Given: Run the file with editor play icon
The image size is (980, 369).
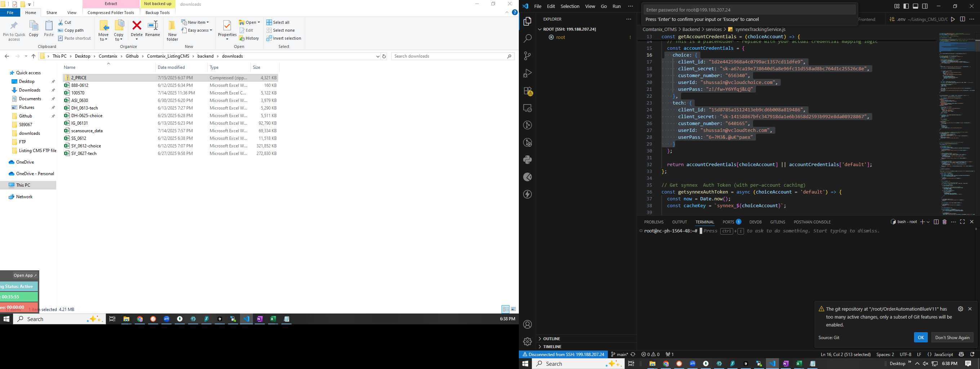Looking at the screenshot, I should [x=953, y=19].
